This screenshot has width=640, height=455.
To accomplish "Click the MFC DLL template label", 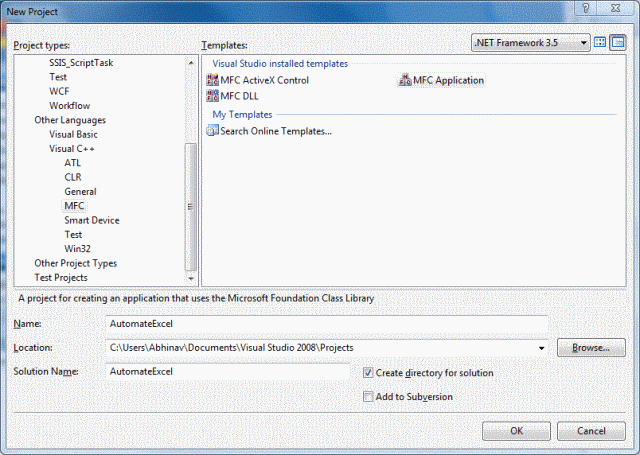I will click(x=239, y=96).
